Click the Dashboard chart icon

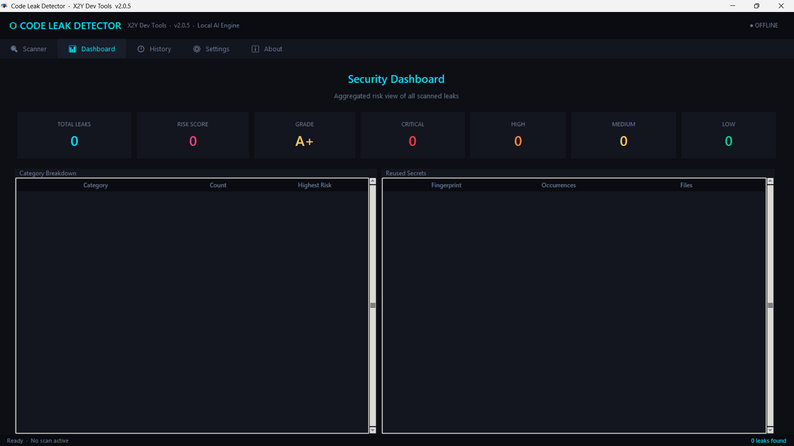pyautogui.click(x=72, y=49)
